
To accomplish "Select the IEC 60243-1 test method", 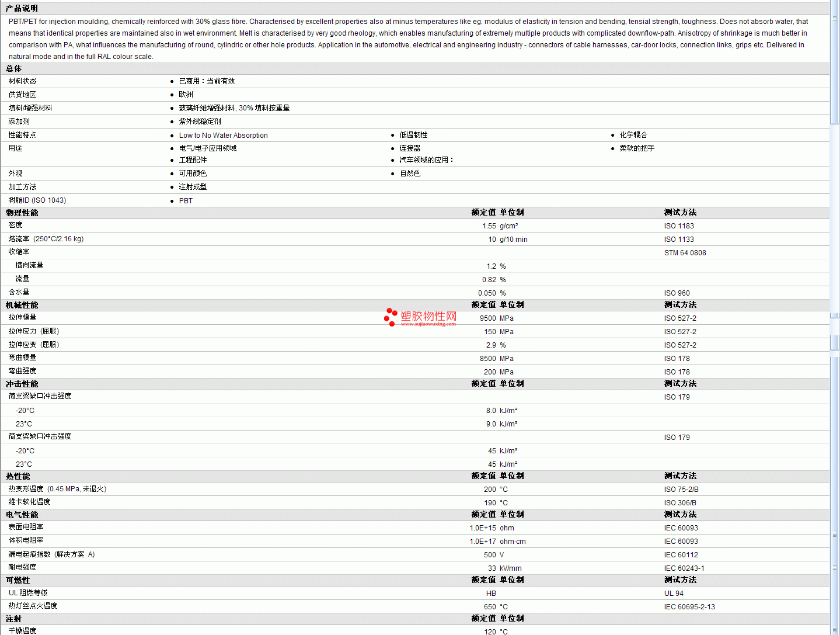I will pyautogui.click(x=684, y=568).
